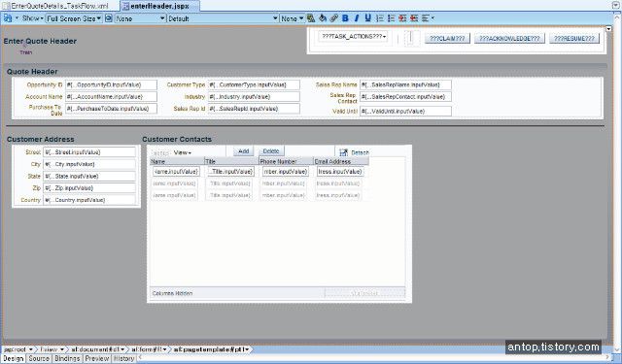
Task: Click the Account Name input field
Action: click(111, 97)
